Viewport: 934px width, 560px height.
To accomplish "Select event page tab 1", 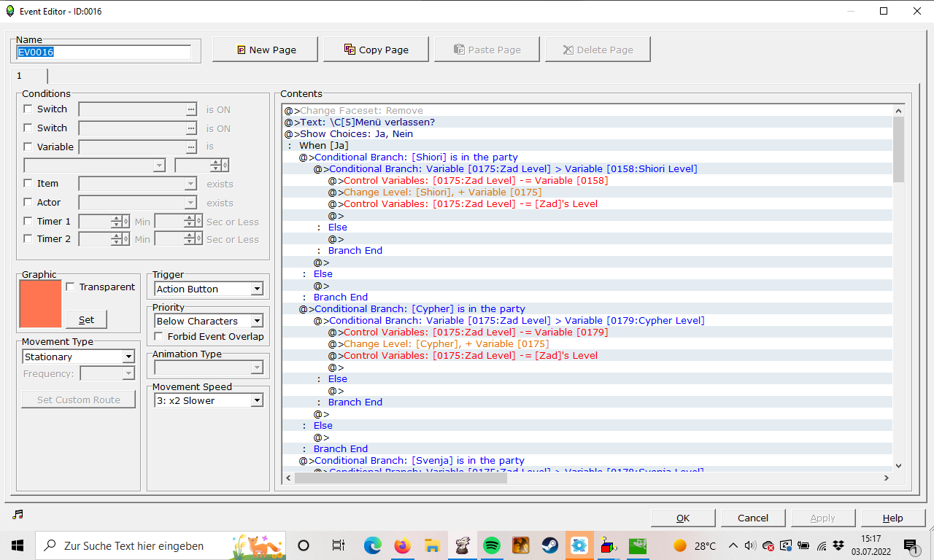I will (29, 76).
